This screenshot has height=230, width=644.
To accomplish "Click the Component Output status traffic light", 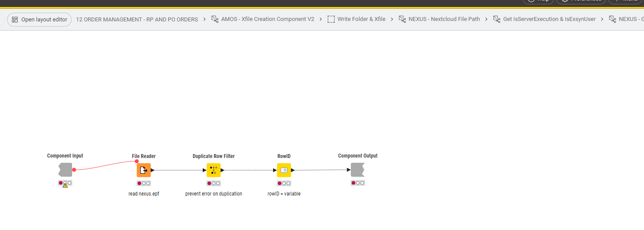I will pos(358,183).
